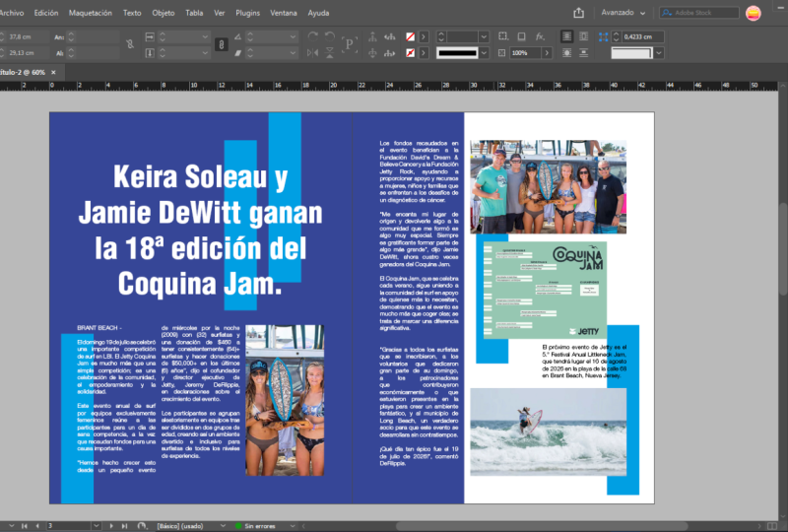Open the Maquetación menu
This screenshot has height=532, width=788.
point(91,13)
